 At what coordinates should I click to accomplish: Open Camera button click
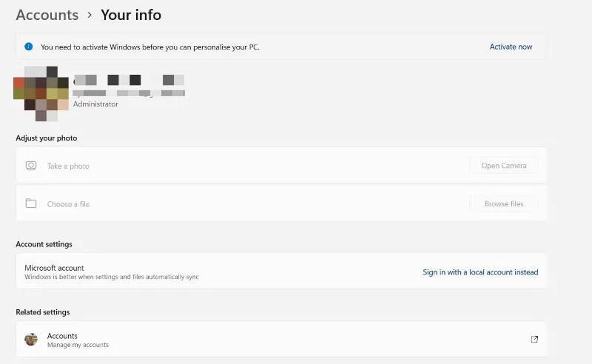504,166
